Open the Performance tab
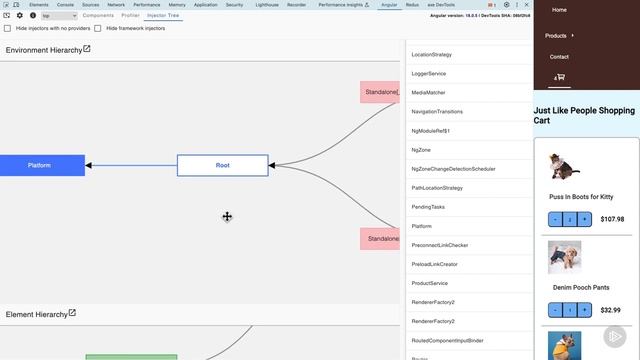This screenshot has height=360, width=640. tap(147, 5)
